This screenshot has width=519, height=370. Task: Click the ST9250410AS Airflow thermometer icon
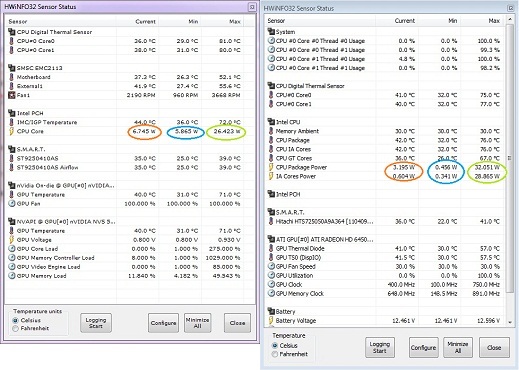coord(11,167)
